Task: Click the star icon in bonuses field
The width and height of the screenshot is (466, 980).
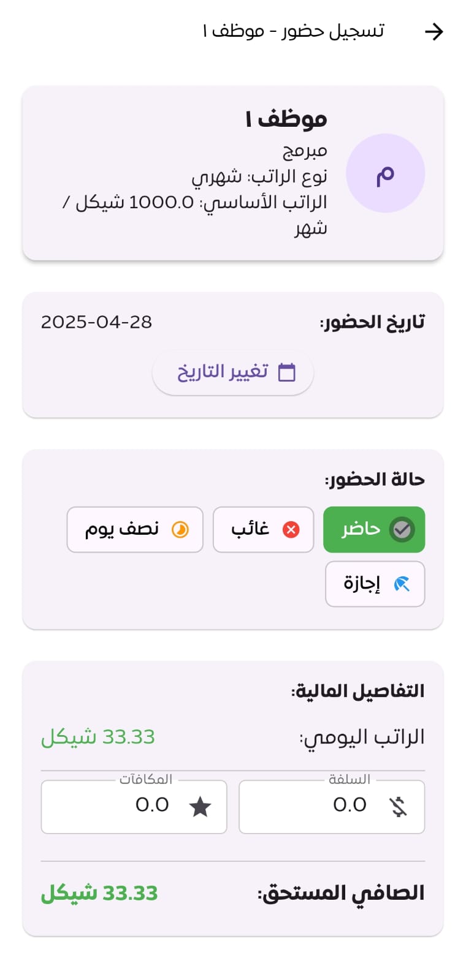Action: point(200,807)
